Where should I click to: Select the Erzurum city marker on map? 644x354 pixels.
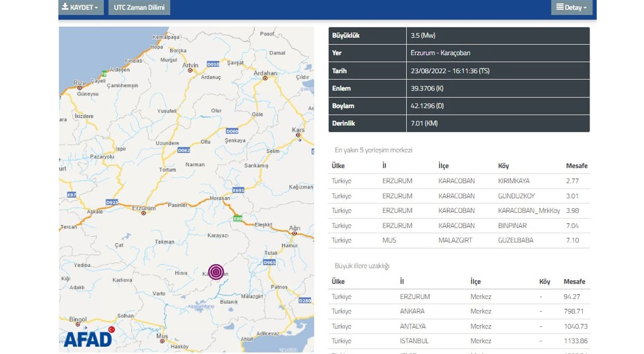point(143,213)
